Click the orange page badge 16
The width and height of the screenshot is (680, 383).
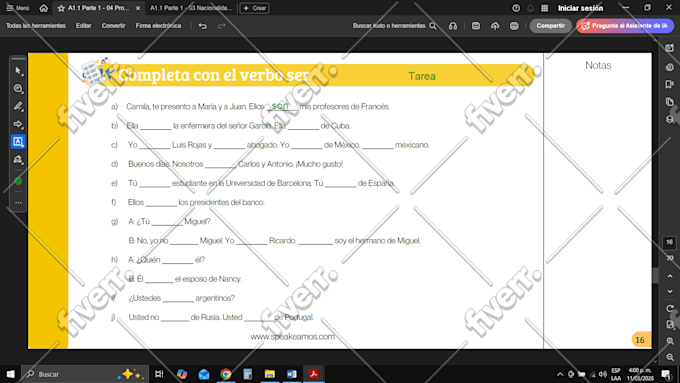click(640, 340)
